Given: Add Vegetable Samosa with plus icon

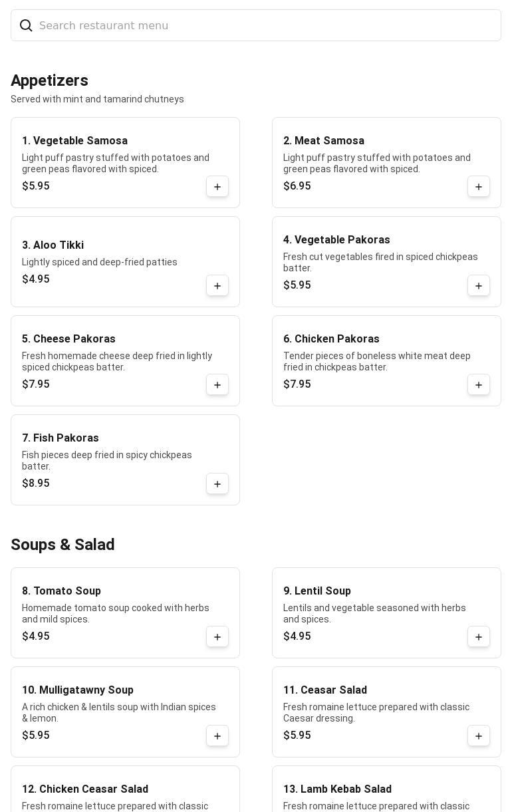Looking at the screenshot, I should [x=217, y=187].
